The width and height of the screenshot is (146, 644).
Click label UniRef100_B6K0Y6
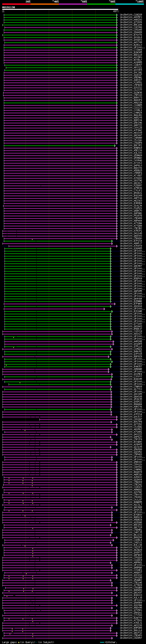coord(131,168)
